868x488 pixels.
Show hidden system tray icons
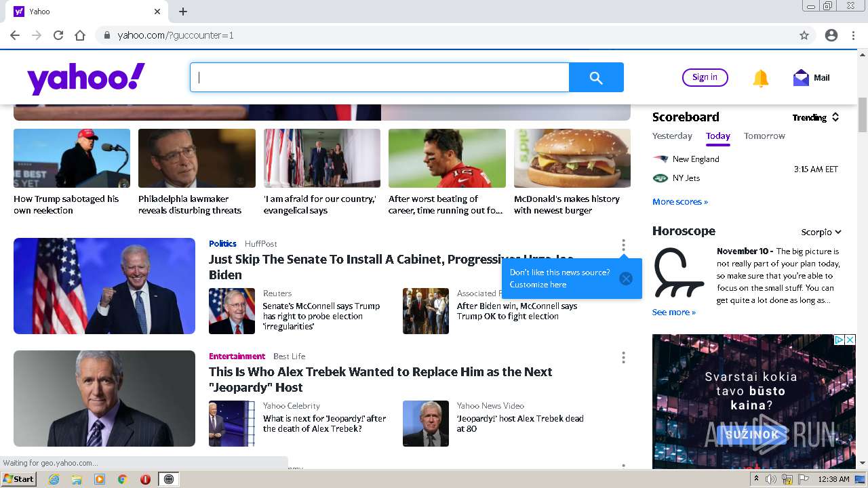[756, 479]
